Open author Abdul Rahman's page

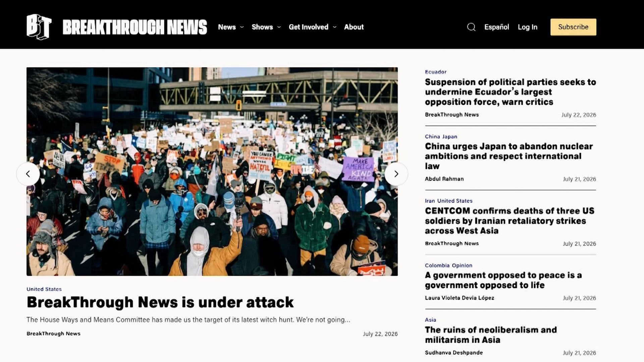444,179
